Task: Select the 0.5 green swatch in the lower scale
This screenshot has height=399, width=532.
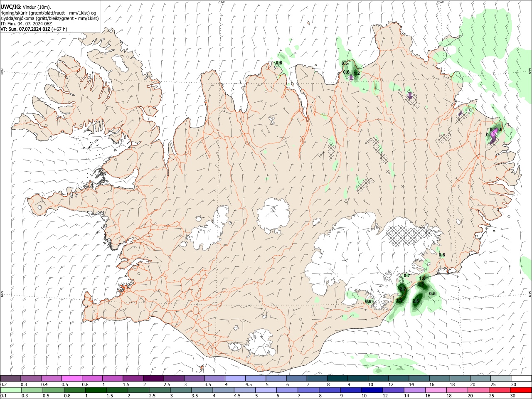Action: [54, 390]
